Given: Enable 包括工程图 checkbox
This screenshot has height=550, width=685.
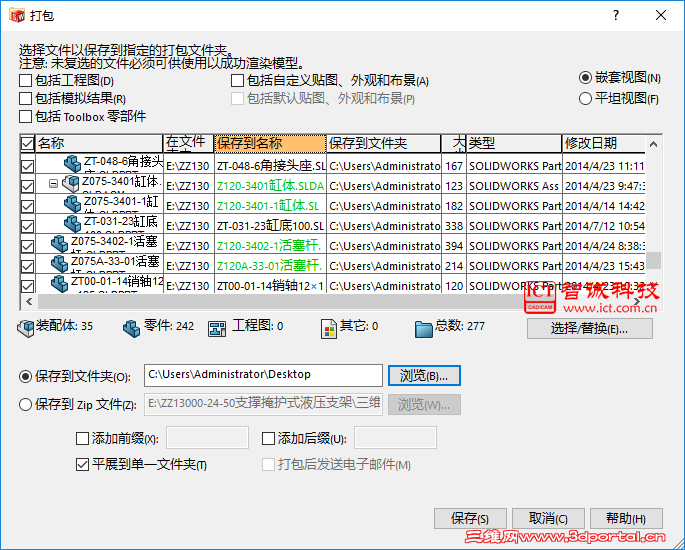Looking at the screenshot, I should [25, 80].
